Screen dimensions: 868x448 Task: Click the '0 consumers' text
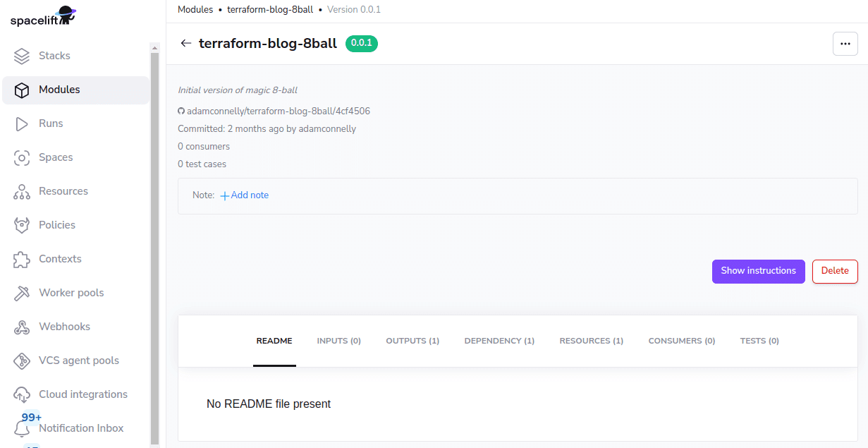[x=204, y=147]
